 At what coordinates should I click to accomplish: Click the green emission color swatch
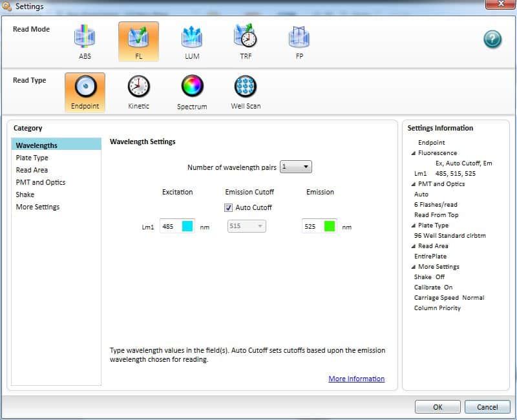(x=330, y=226)
